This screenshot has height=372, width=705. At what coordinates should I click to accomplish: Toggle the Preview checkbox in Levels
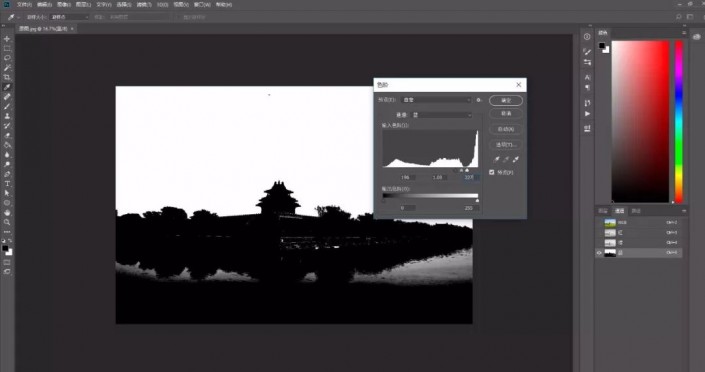click(x=491, y=172)
